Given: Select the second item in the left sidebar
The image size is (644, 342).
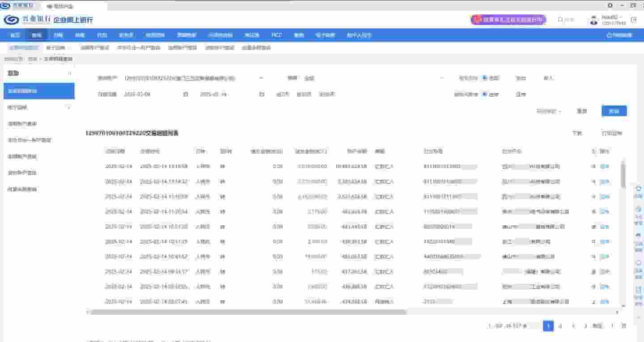Looking at the screenshot, I should [x=38, y=107].
